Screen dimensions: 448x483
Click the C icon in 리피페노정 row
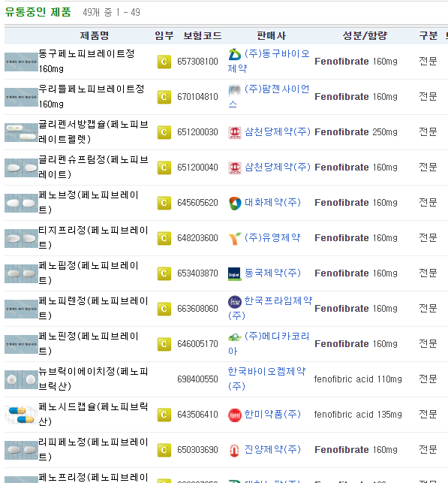[x=164, y=450]
